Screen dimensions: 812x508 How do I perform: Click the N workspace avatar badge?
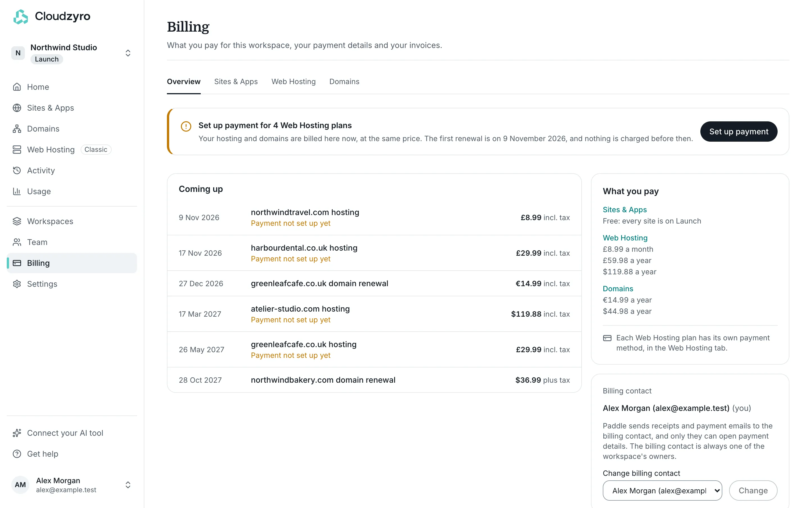coord(18,53)
